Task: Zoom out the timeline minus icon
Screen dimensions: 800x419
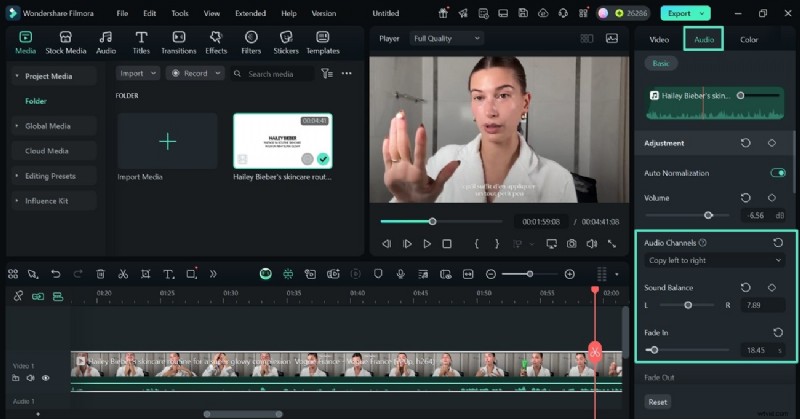Action: pos(491,275)
